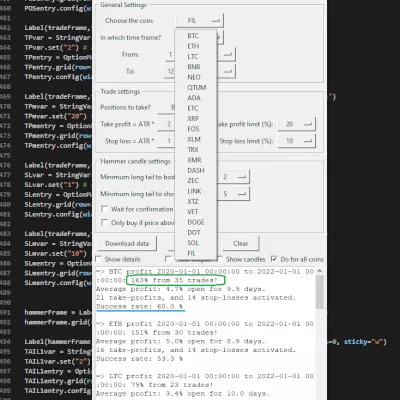Pick DOGE from the coin list
This screenshot has width=400, height=400.
(196, 222)
